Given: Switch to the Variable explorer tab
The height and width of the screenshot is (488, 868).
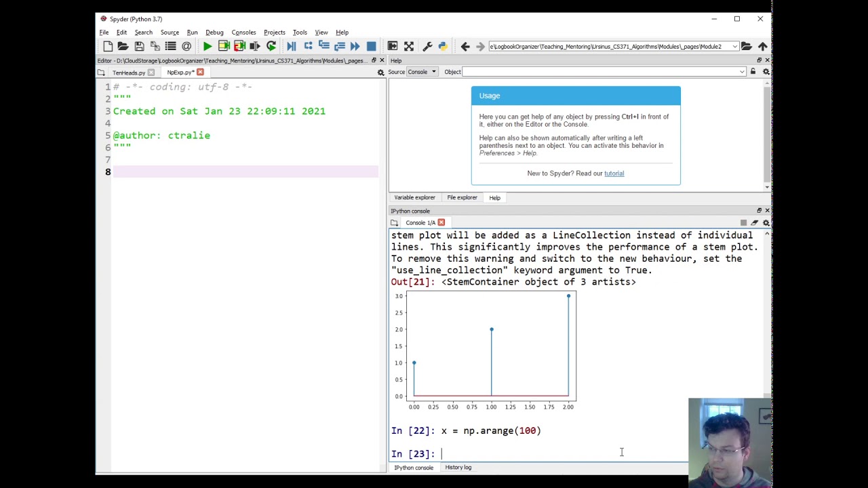Looking at the screenshot, I should 414,197.
